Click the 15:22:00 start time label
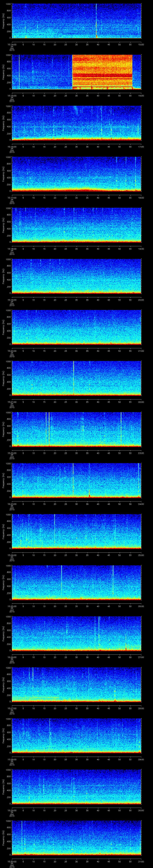This screenshot has width=153, height=868. click(12, 453)
